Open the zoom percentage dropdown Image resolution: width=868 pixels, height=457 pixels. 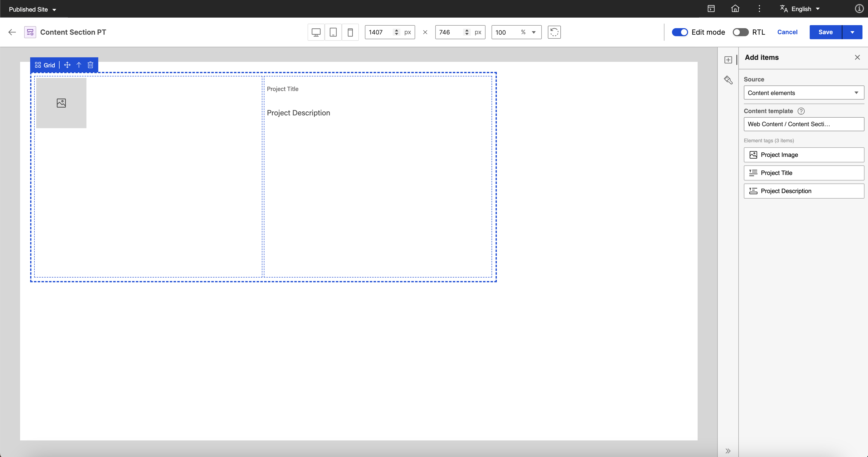pos(534,32)
